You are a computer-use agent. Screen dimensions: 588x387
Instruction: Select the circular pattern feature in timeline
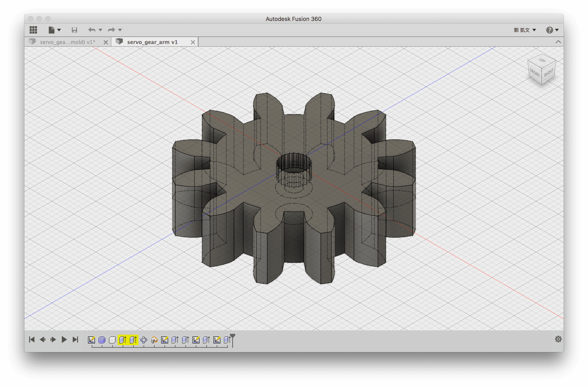144,340
